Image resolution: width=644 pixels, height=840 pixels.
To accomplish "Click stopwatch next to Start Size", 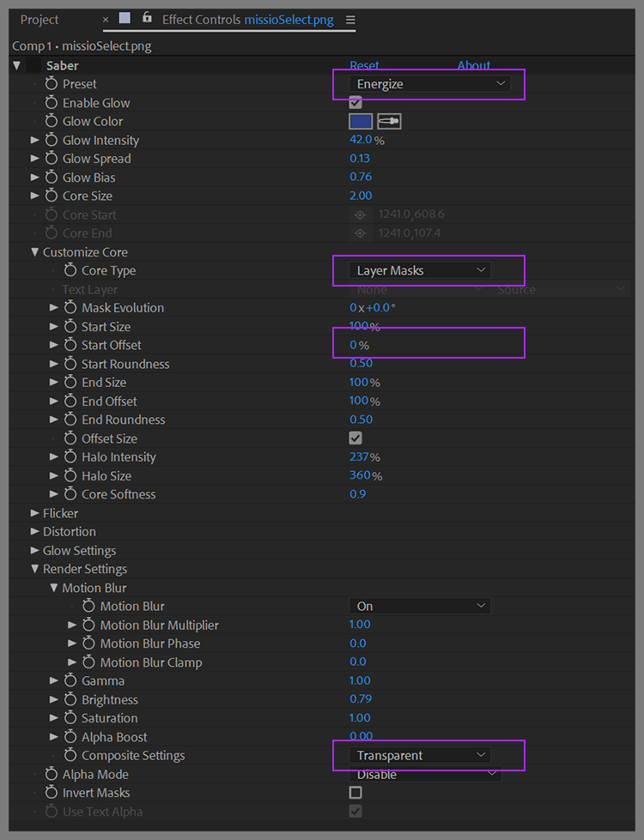I will click(x=70, y=326).
